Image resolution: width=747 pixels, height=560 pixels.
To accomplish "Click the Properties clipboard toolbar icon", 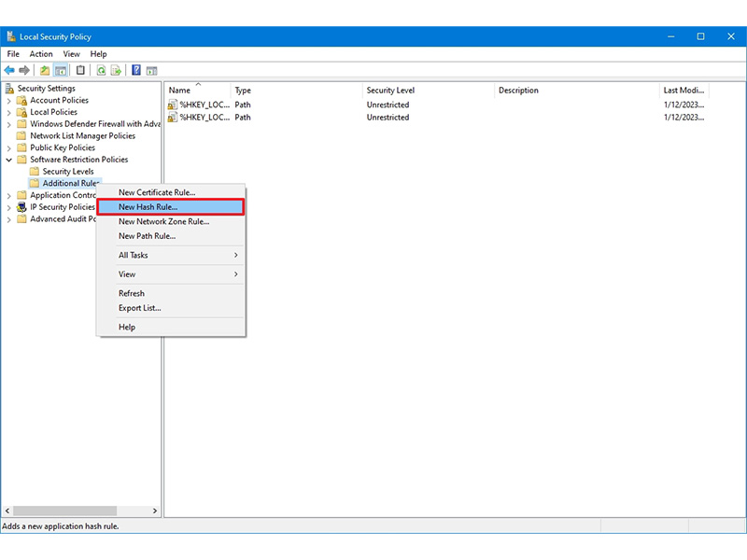I will pyautogui.click(x=80, y=71).
